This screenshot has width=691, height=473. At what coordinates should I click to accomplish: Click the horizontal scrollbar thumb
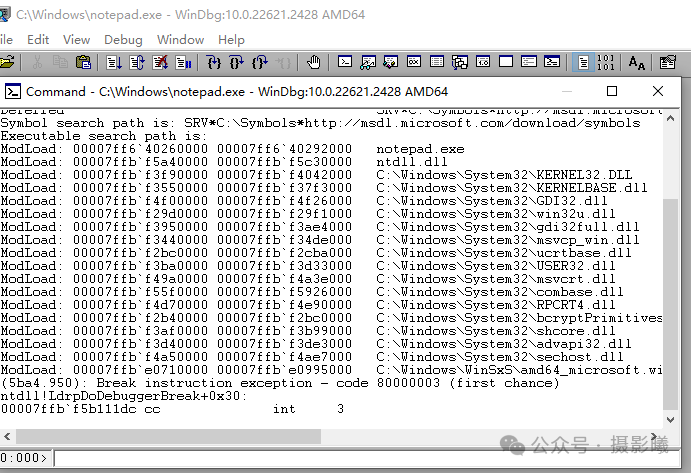coord(168,436)
